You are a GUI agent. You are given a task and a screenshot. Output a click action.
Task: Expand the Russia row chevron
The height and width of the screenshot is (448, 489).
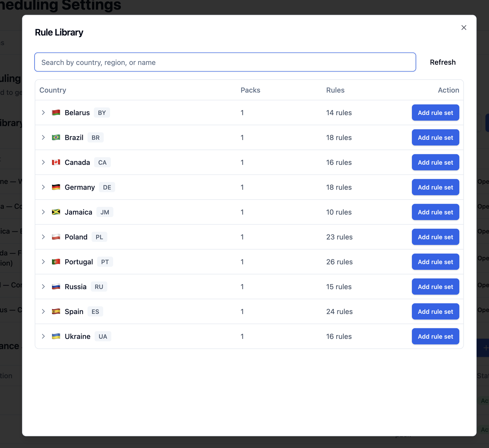pos(43,287)
